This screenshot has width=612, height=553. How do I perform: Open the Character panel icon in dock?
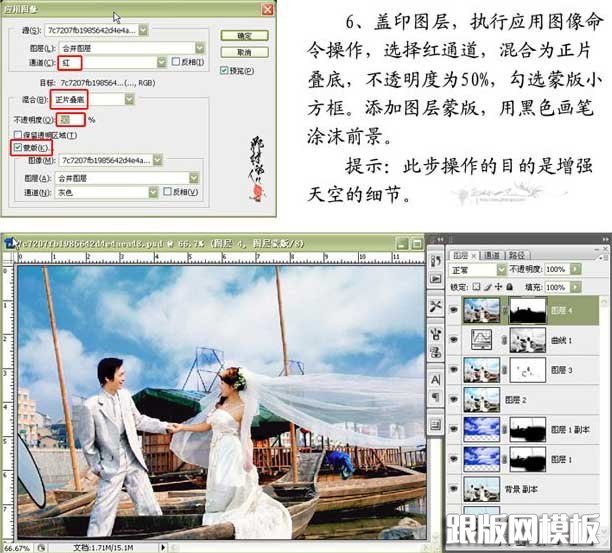point(435,380)
